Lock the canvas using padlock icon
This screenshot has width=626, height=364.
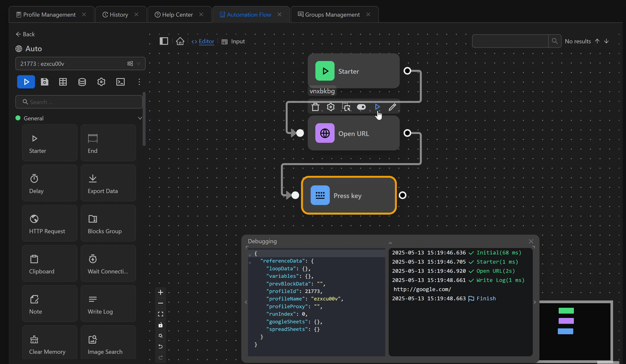click(x=160, y=325)
